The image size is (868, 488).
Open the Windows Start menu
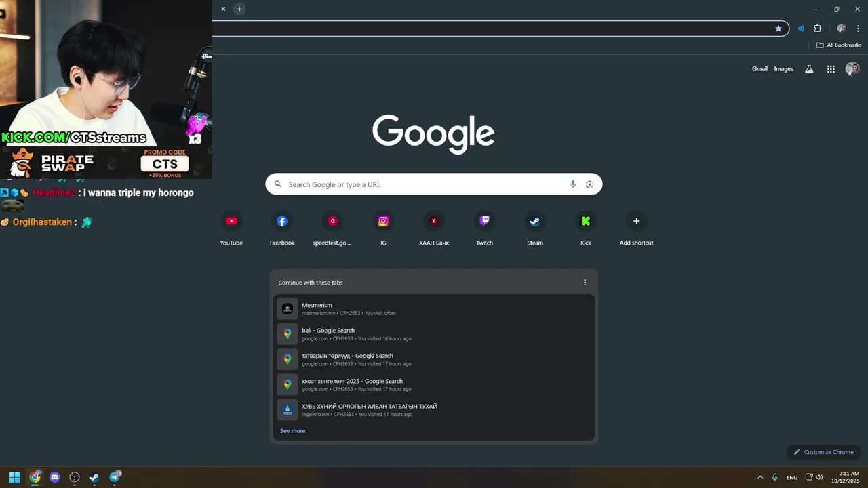14,477
